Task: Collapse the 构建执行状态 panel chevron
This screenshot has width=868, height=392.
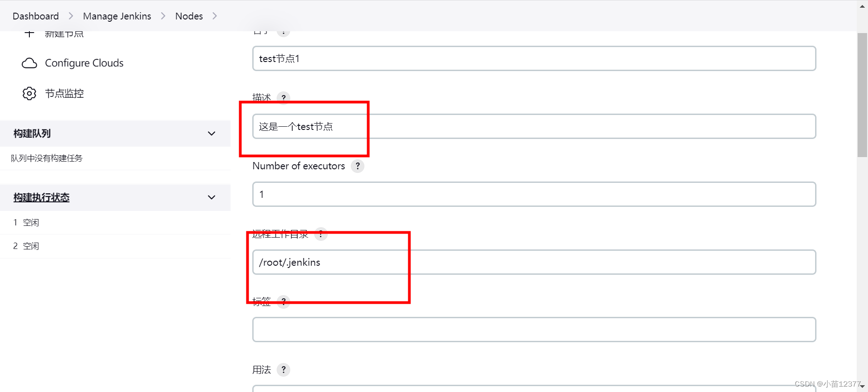Action: 211,197
